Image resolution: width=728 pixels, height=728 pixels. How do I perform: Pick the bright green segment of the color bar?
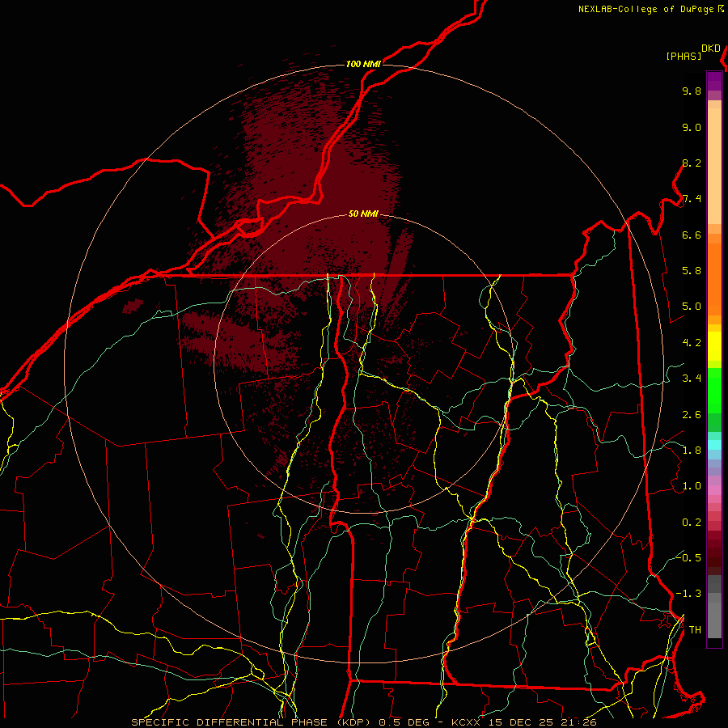coord(714,390)
